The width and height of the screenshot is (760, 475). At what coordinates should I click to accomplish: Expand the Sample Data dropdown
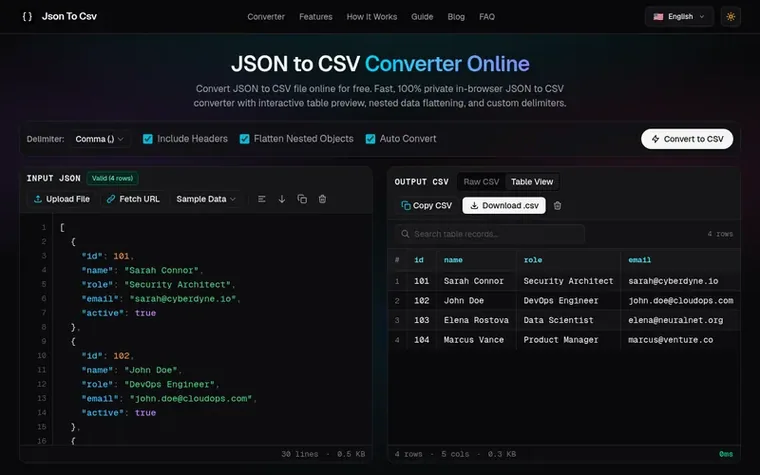click(x=206, y=199)
